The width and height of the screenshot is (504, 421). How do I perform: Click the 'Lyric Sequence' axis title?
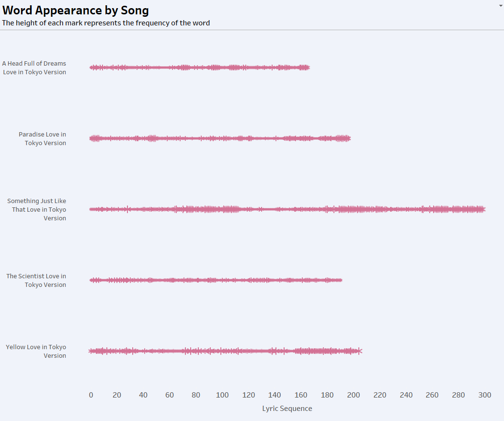pos(287,409)
